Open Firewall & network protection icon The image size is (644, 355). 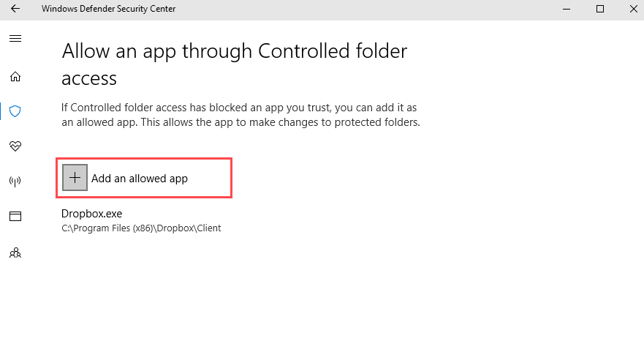point(15,182)
